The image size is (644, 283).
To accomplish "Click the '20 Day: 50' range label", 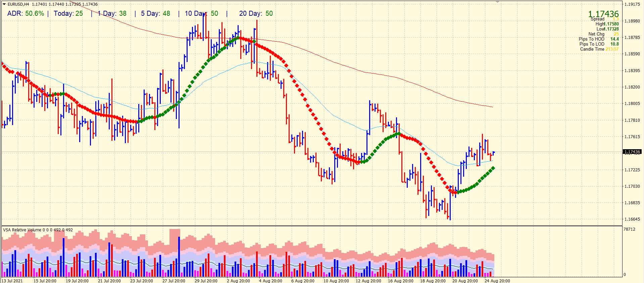I will click(256, 13).
